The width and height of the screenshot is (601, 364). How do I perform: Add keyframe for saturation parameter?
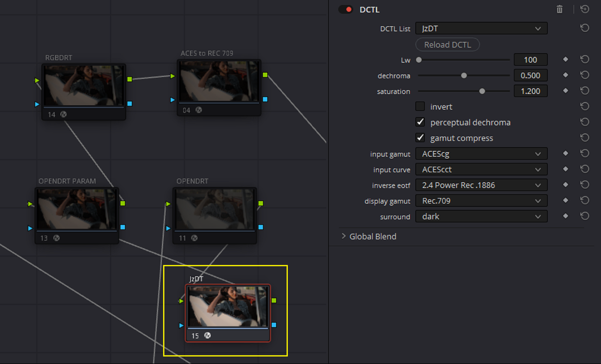(565, 91)
